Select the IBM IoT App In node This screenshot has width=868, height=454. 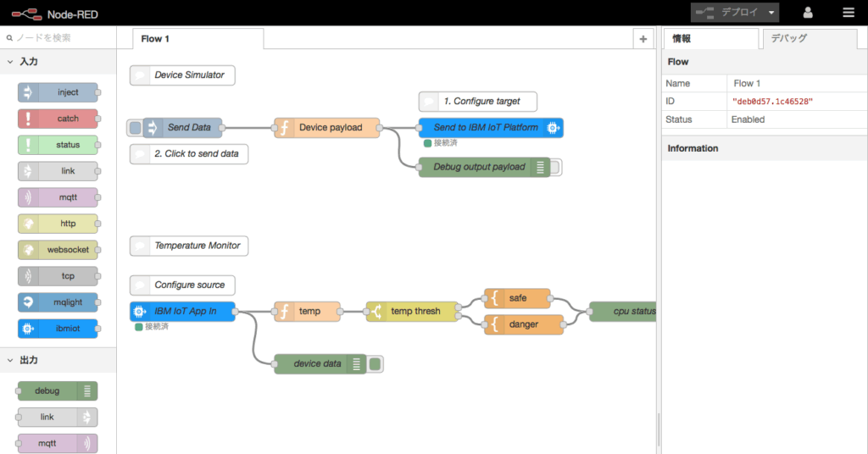tap(183, 312)
